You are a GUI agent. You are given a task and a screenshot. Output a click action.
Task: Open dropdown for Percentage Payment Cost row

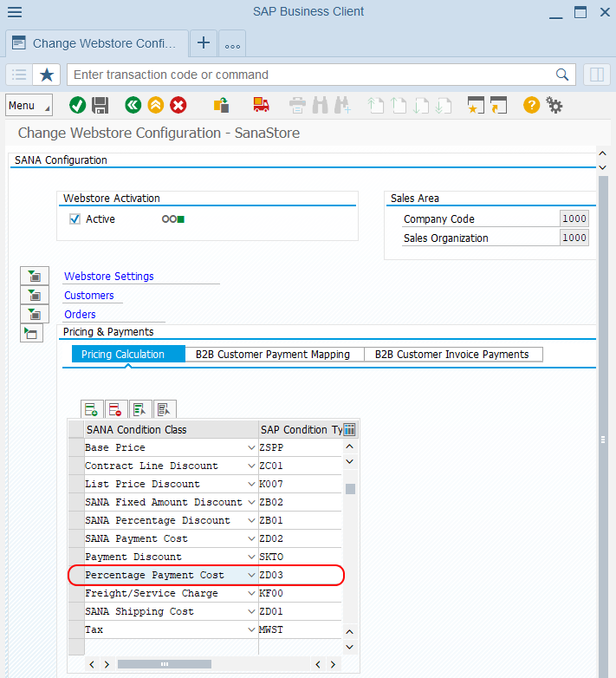251,575
